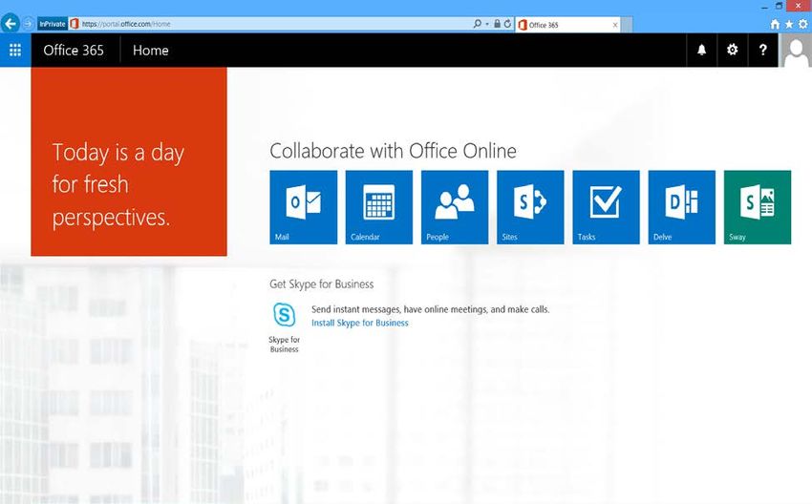Open the green Sway tile
The image size is (812, 504).
758,207
